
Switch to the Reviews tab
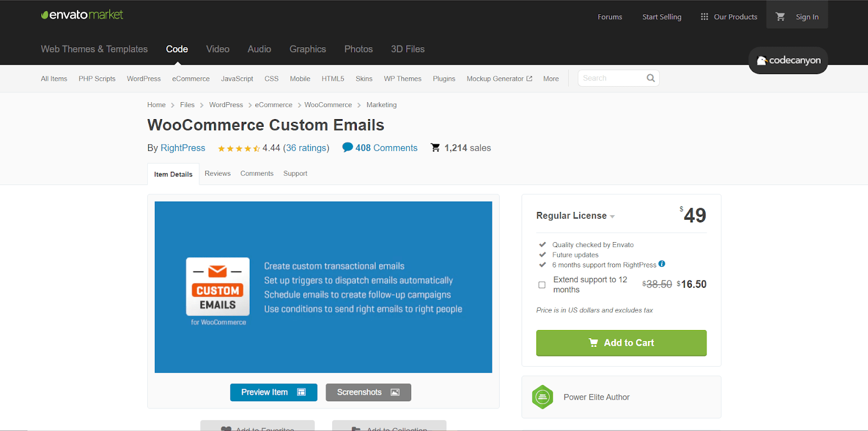click(x=217, y=173)
